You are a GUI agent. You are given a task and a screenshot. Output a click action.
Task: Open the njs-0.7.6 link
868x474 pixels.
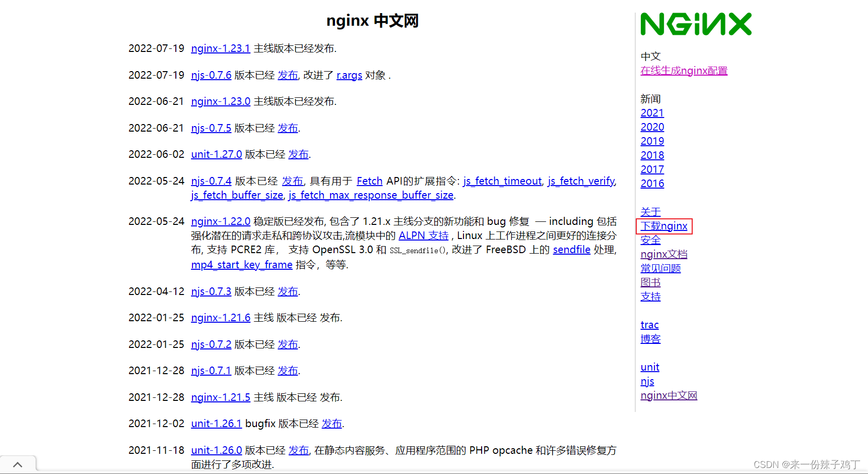point(211,75)
